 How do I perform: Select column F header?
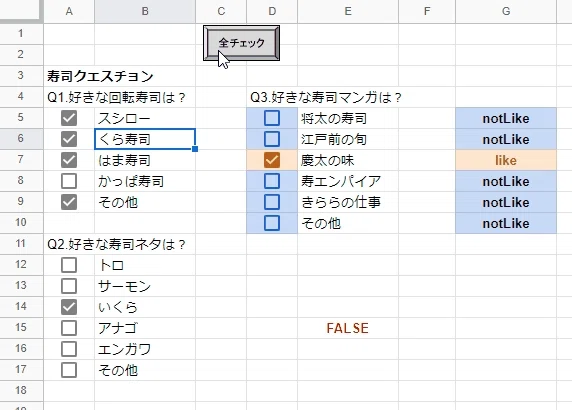tap(427, 11)
